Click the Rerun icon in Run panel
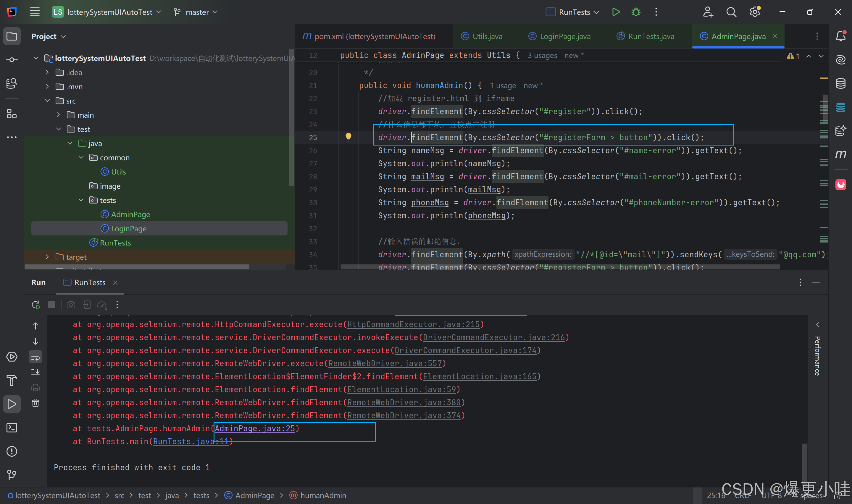 point(36,305)
